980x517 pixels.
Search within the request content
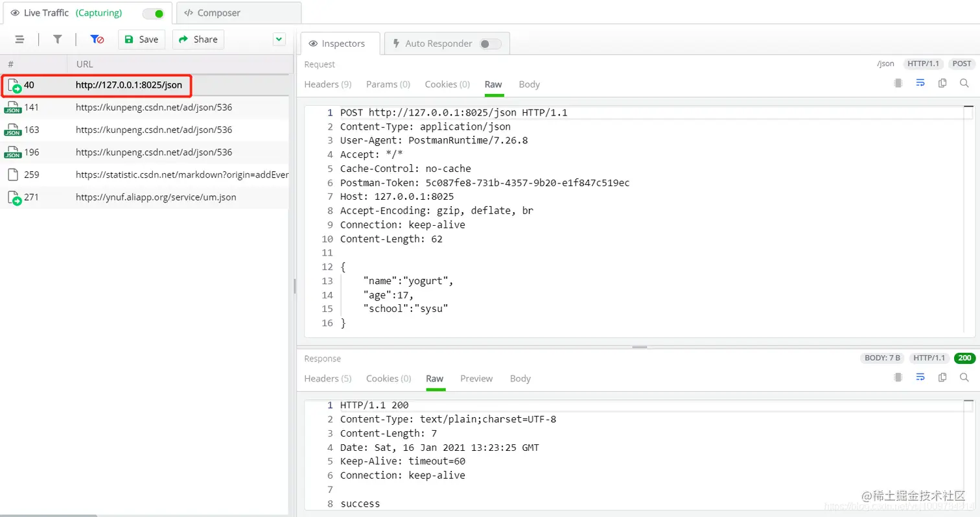pyautogui.click(x=964, y=83)
